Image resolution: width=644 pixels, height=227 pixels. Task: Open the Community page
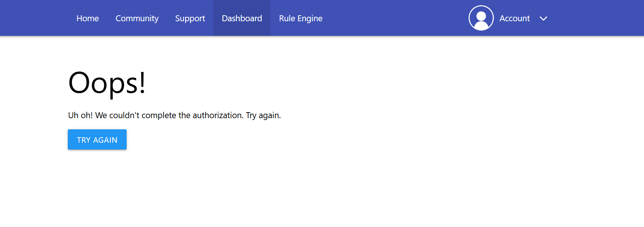click(x=137, y=18)
